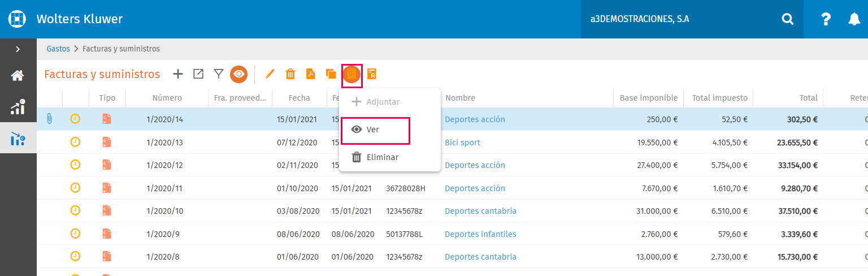Go to Home via sidebar house icon
Image resolution: width=868 pixels, height=276 pixels.
pyautogui.click(x=18, y=75)
